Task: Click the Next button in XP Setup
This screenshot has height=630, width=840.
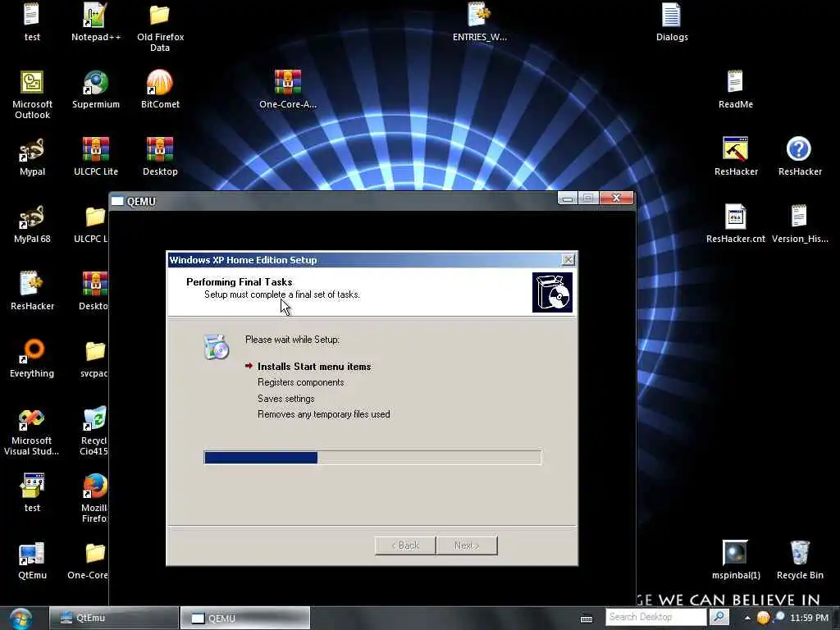Action: click(x=467, y=545)
